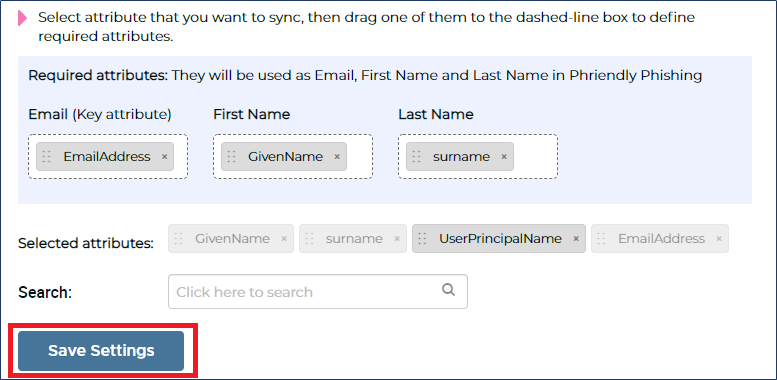777x380 pixels.
Task: Remove UserPrincipalName from selected attributes
Action: click(576, 238)
